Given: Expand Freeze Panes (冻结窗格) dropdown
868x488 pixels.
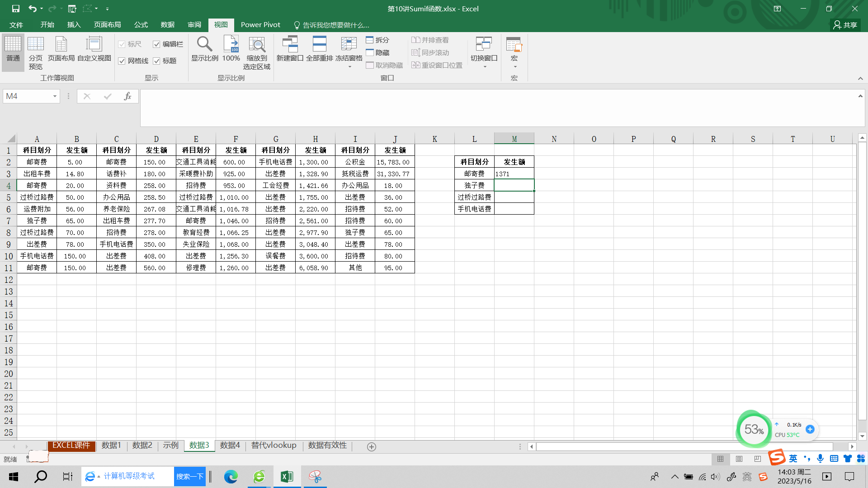Looking at the screenshot, I should (x=349, y=66).
